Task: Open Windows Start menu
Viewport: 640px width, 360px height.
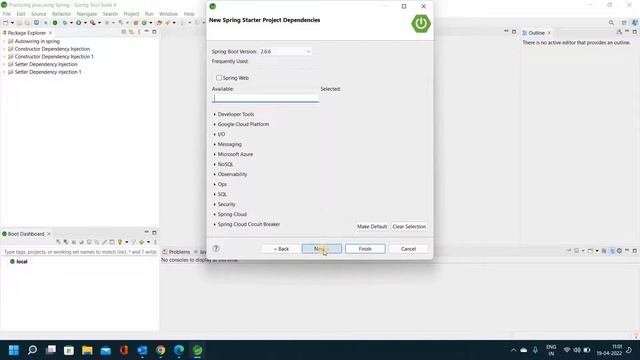Action: tap(14, 350)
